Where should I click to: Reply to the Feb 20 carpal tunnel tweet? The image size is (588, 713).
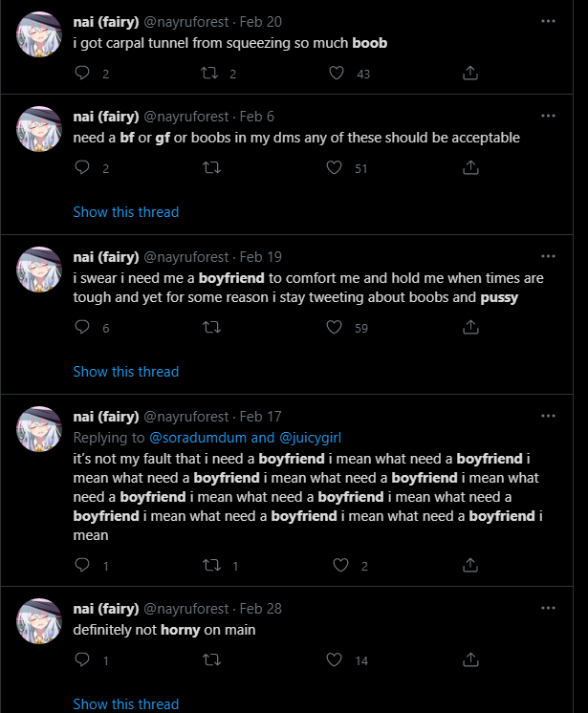[82, 74]
